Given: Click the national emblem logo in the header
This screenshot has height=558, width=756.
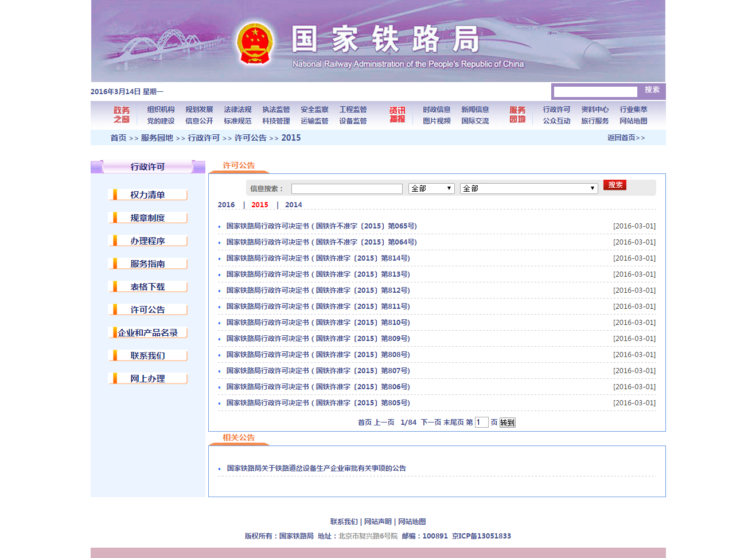Looking at the screenshot, I should [255, 44].
